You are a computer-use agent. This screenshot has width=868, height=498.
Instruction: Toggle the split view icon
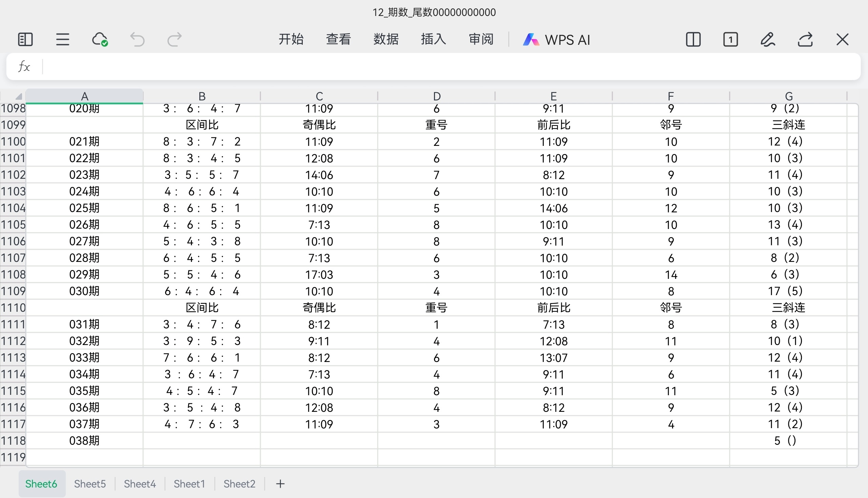coord(693,39)
